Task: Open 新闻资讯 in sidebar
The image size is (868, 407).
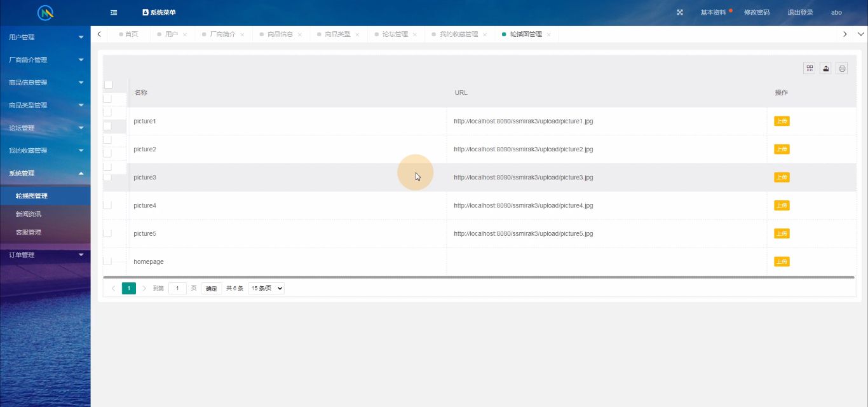Action: click(45, 214)
